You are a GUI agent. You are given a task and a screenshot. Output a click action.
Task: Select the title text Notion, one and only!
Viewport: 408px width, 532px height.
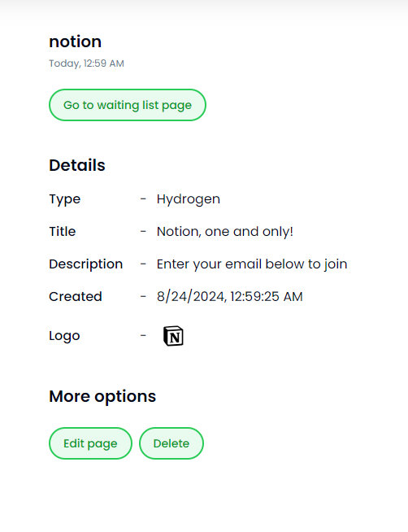(x=225, y=231)
